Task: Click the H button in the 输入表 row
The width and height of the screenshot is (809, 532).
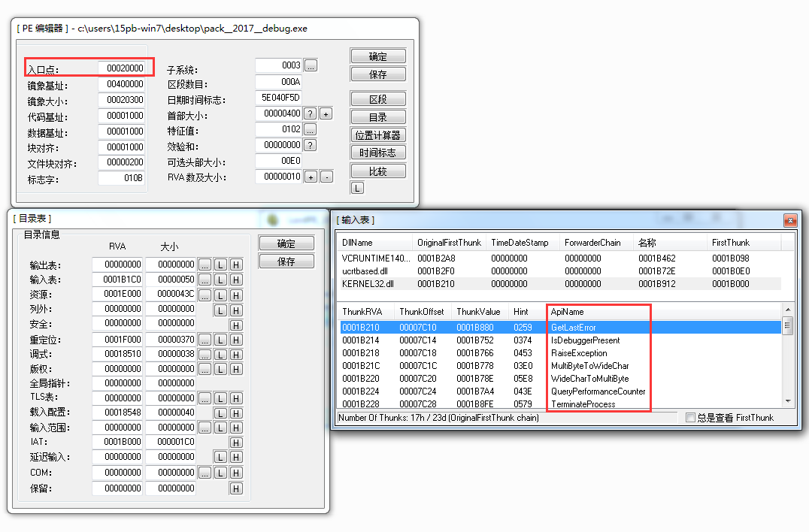Action: [236, 280]
